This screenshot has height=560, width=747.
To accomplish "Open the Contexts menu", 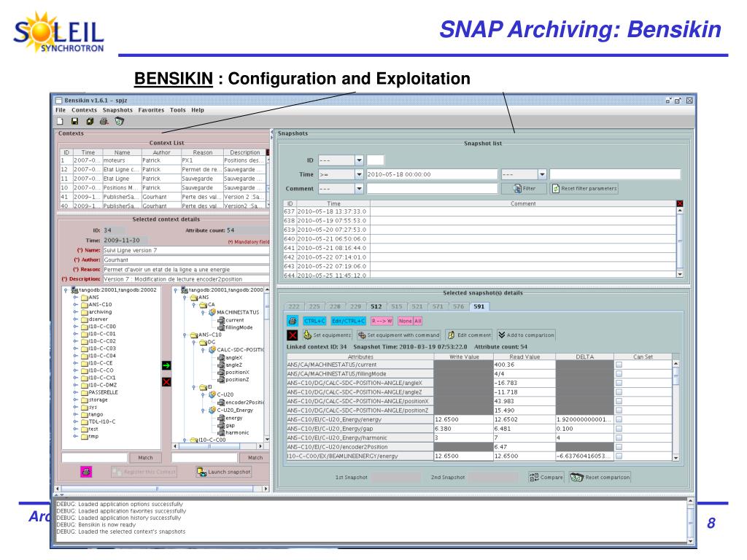I will 85,110.
